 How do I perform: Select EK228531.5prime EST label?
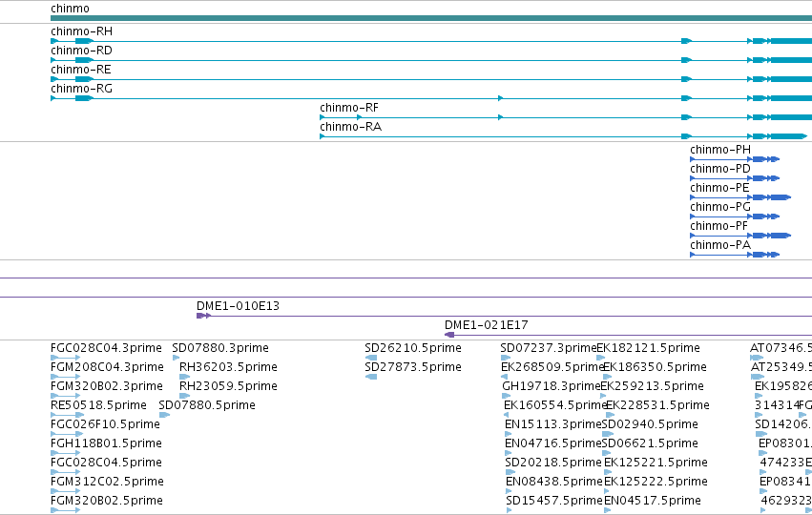click(x=657, y=405)
